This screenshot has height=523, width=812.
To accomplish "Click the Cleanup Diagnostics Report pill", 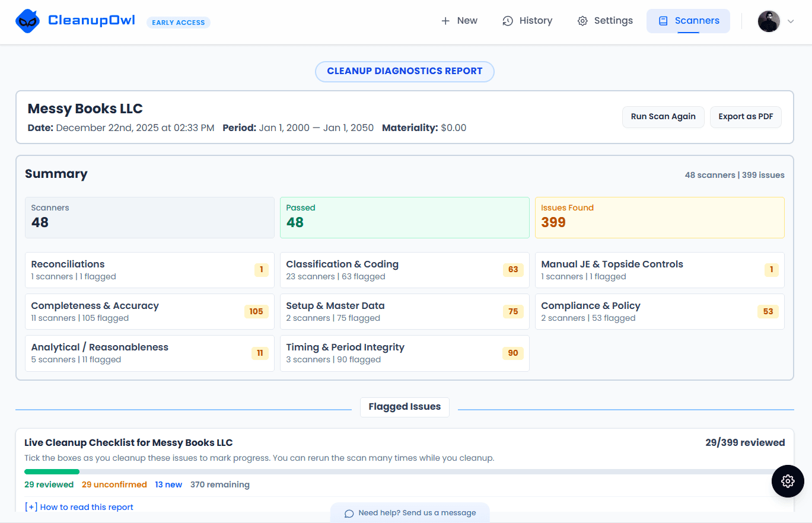I will click(405, 71).
